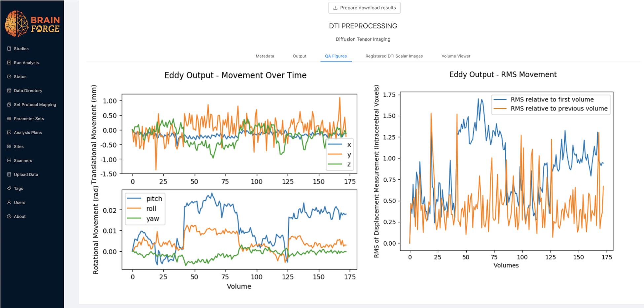Open the Tags page
Viewport: 644px width, 308px height.
18,188
